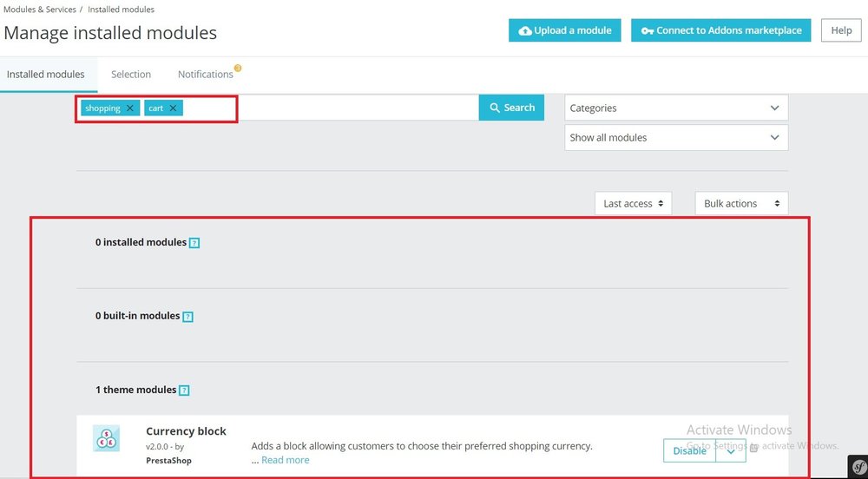Expand the 'Show all modules' dropdown

676,138
